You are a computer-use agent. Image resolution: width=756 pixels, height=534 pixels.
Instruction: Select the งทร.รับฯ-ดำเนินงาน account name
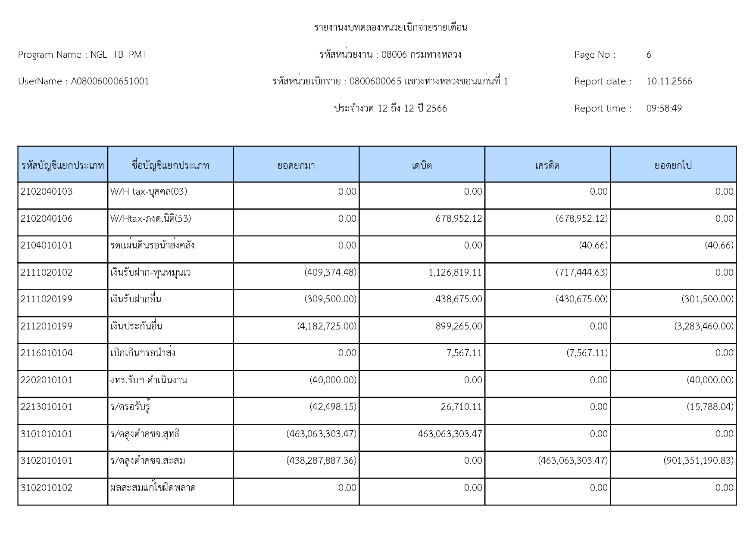pos(148,380)
